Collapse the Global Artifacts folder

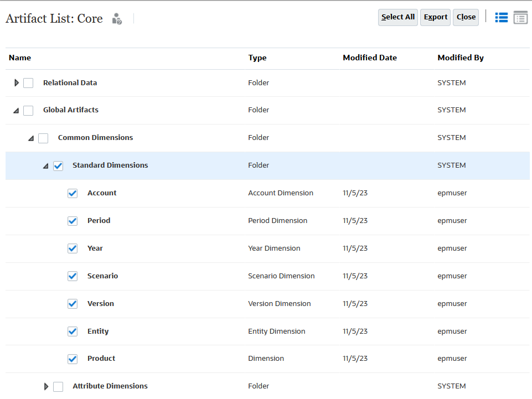tap(16, 111)
